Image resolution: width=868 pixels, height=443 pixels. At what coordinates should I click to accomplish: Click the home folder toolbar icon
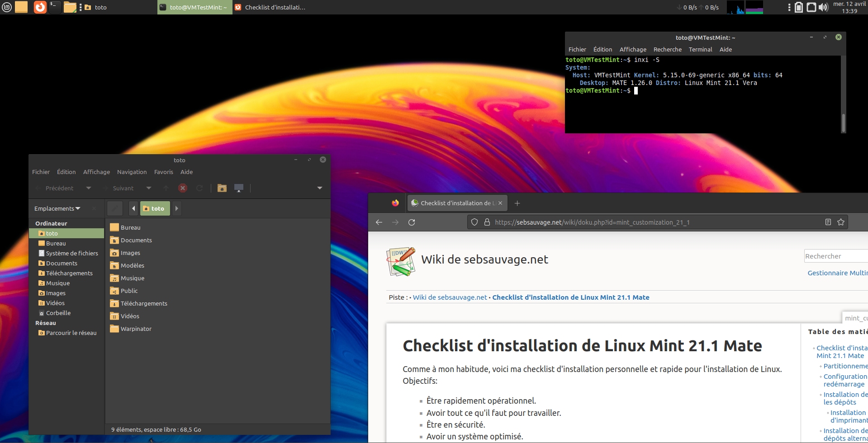[222, 188]
